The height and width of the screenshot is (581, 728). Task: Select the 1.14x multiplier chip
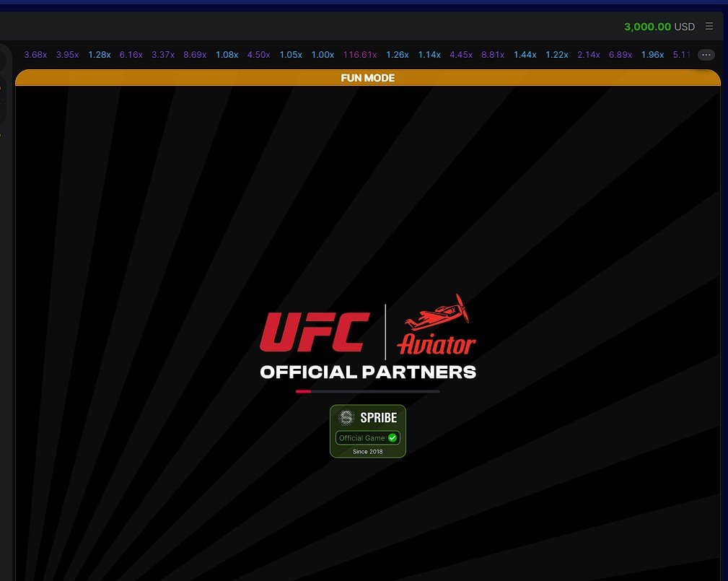[x=429, y=55]
